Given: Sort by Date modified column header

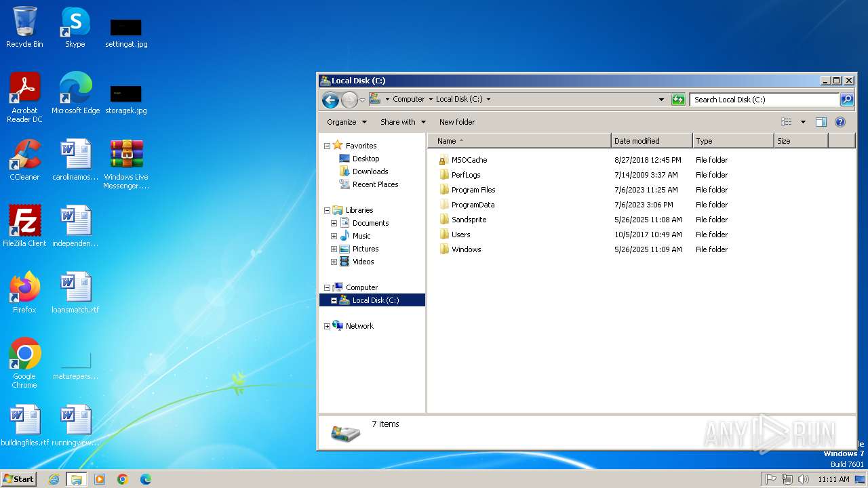Looking at the screenshot, I should [x=652, y=141].
